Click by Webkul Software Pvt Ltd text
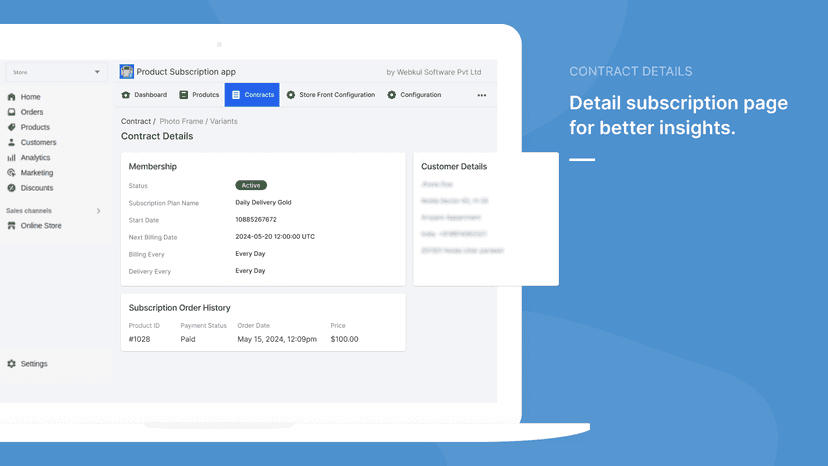 pos(434,72)
